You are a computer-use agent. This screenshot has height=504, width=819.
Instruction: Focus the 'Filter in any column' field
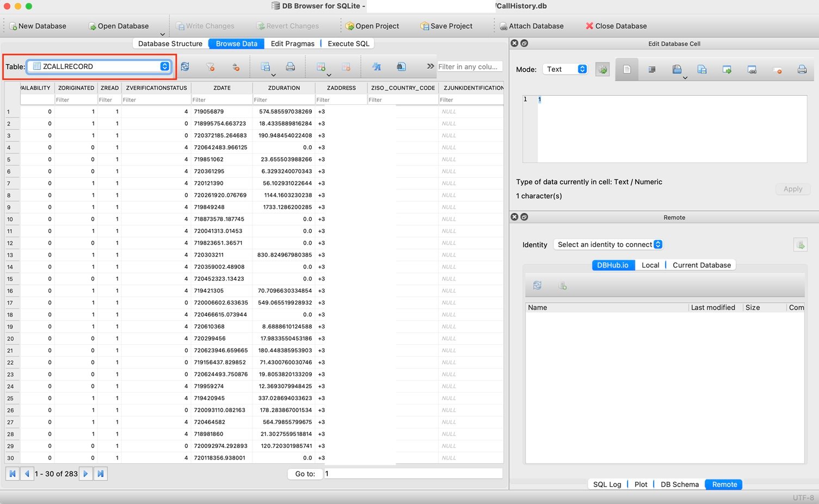(x=470, y=66)
